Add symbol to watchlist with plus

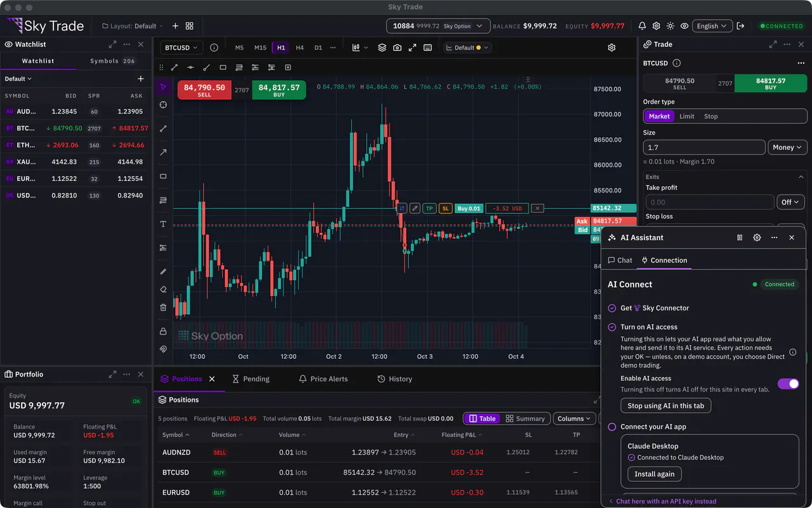click(x=141, y=79)
